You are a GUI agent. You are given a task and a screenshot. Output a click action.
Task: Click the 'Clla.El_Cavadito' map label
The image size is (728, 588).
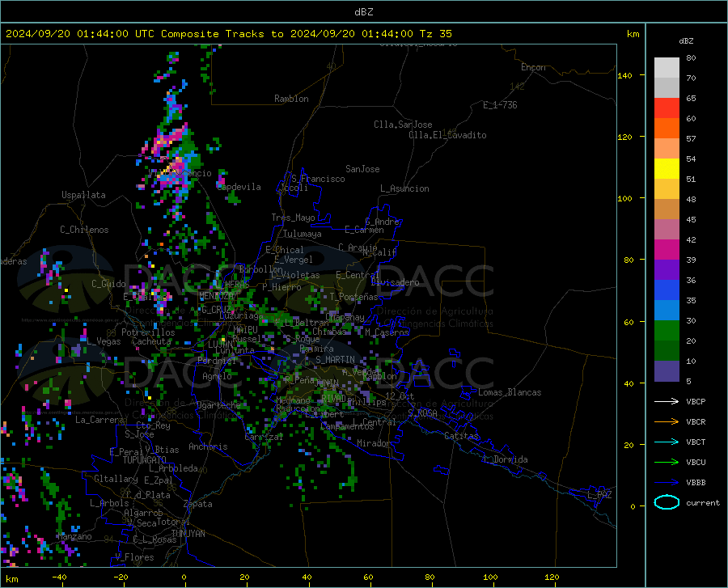coord(447,135)
